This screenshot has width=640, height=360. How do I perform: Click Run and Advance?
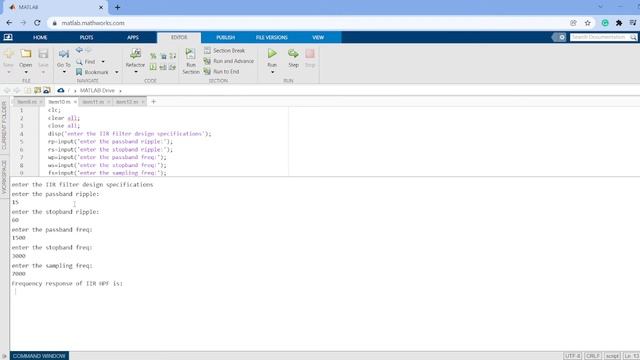tap(229, 61)
